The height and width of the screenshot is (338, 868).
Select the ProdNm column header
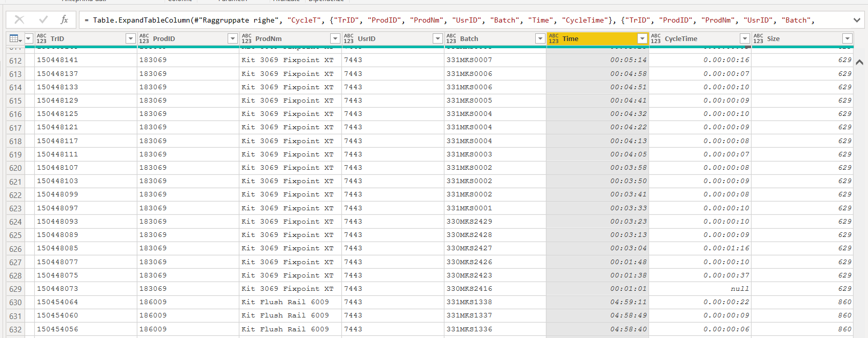click(291, 38)
